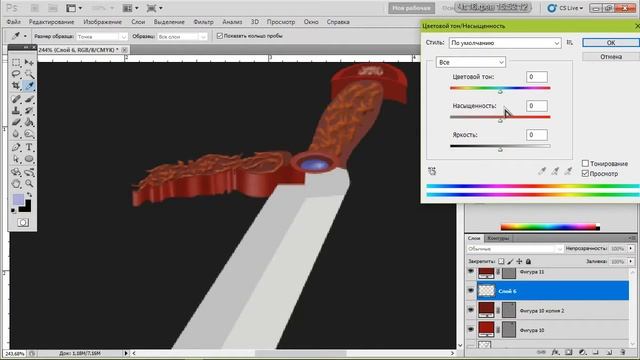Open the Файл menu
Screen dimensions: 640x360
point(13,22)
